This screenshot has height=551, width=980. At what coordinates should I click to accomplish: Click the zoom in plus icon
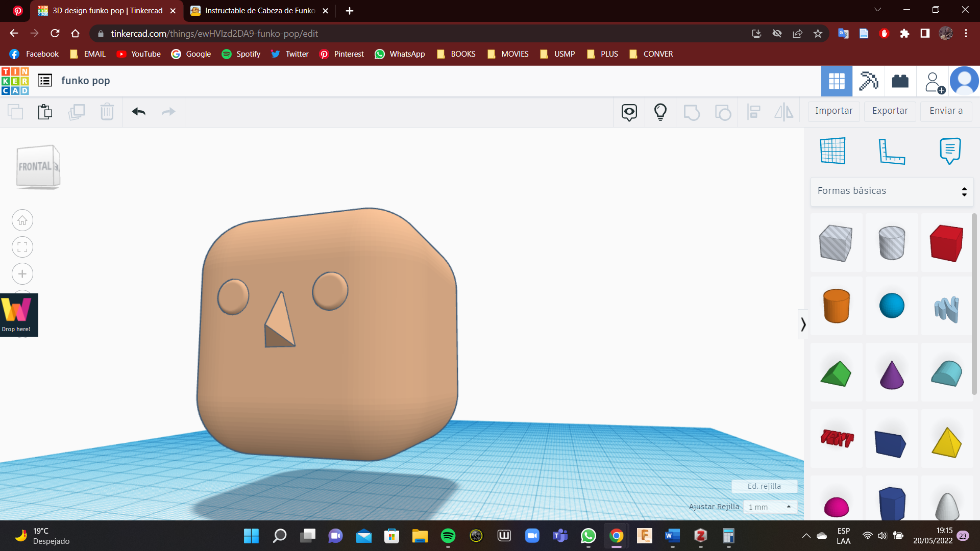[22, 274]
